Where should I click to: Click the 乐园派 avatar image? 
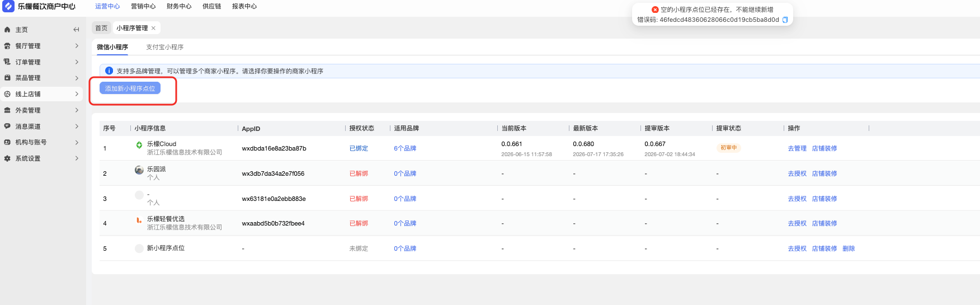coord(139,170)
